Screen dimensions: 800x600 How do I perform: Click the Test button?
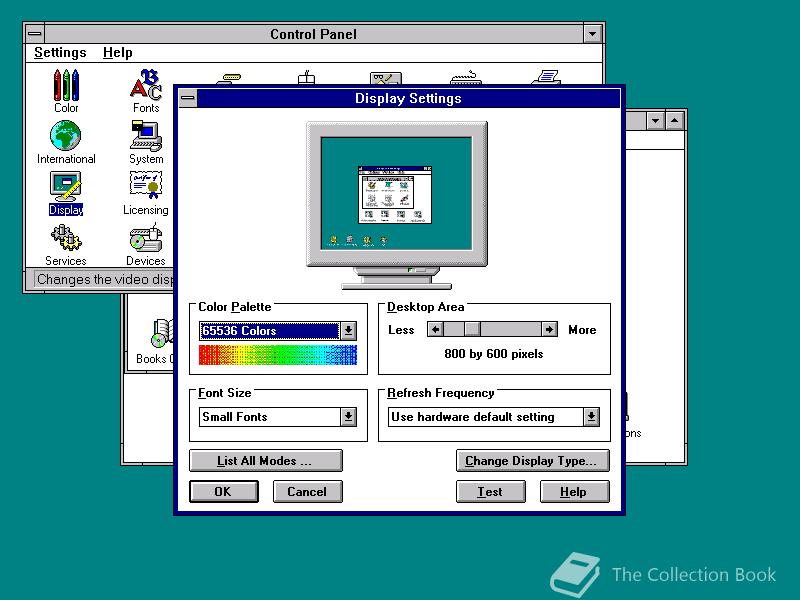[x=490, y=491]
